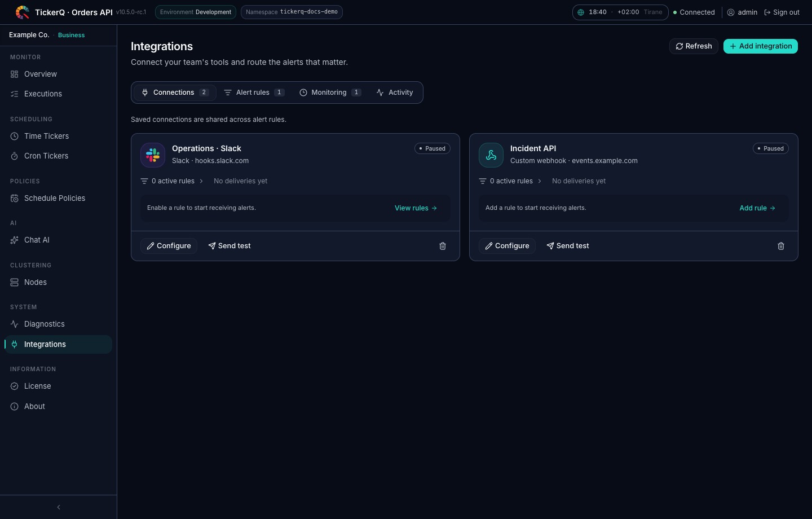Go to Executions in the sidebar
Viewport: 812px width, 519px height.
59,94
